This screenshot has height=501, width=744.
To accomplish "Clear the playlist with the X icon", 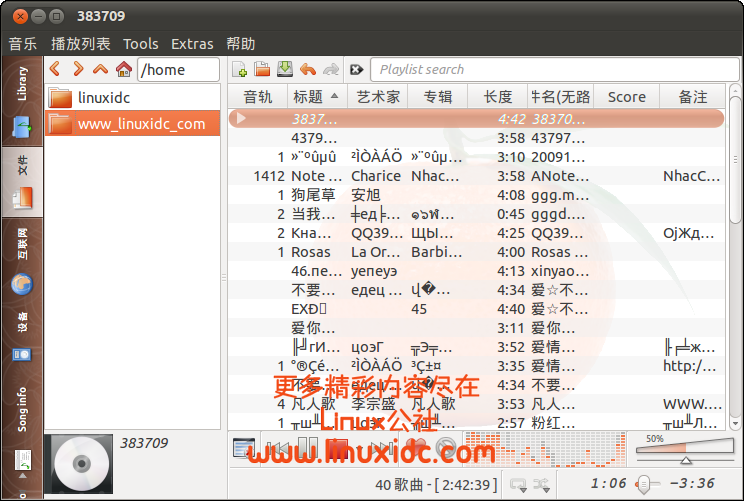I will pos(356,70).
